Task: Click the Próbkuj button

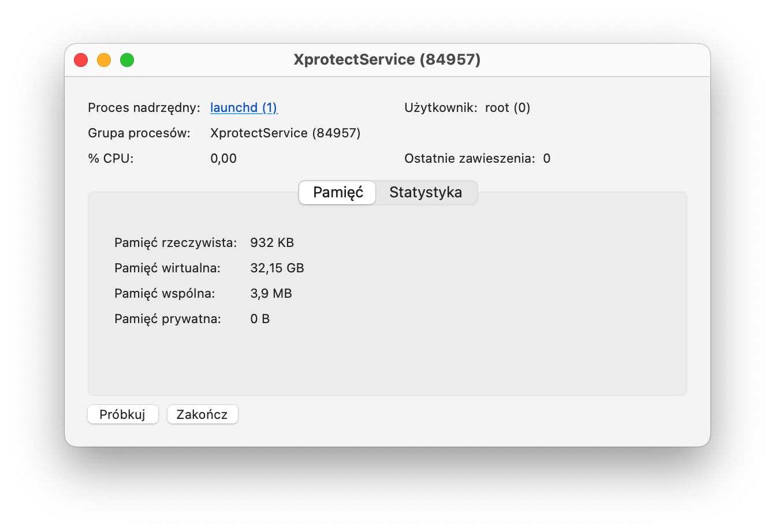Action: pos(122,414)
